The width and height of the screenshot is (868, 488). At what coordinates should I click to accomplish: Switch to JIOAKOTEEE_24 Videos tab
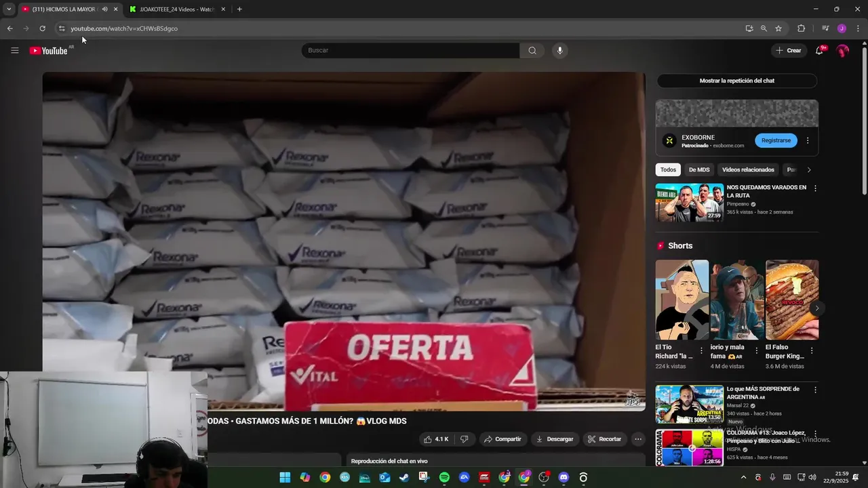tap(176, 9)
